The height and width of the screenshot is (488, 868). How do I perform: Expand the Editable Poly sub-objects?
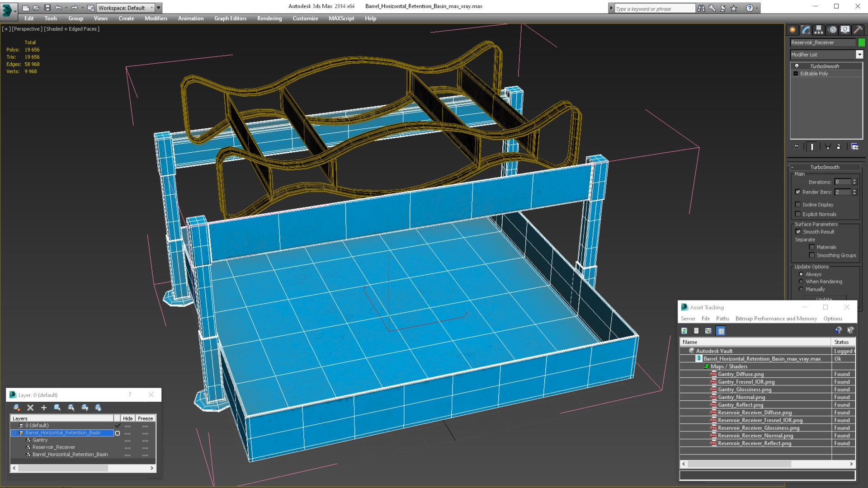click(x=795, y=74)
